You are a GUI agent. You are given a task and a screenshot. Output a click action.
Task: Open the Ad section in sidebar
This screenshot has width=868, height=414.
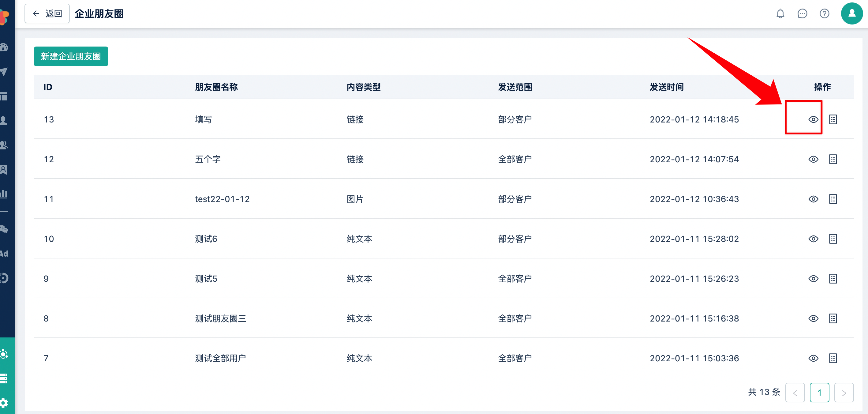pos(4,254)
